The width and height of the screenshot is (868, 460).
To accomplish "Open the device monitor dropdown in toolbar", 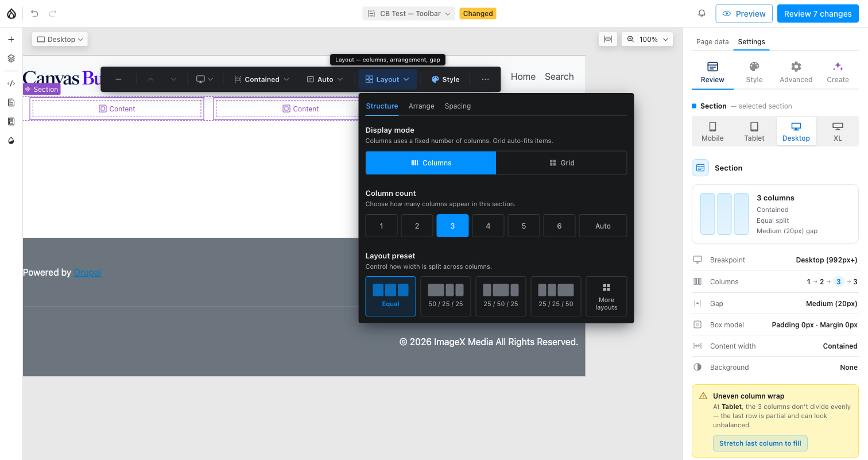I will (204, 79).
